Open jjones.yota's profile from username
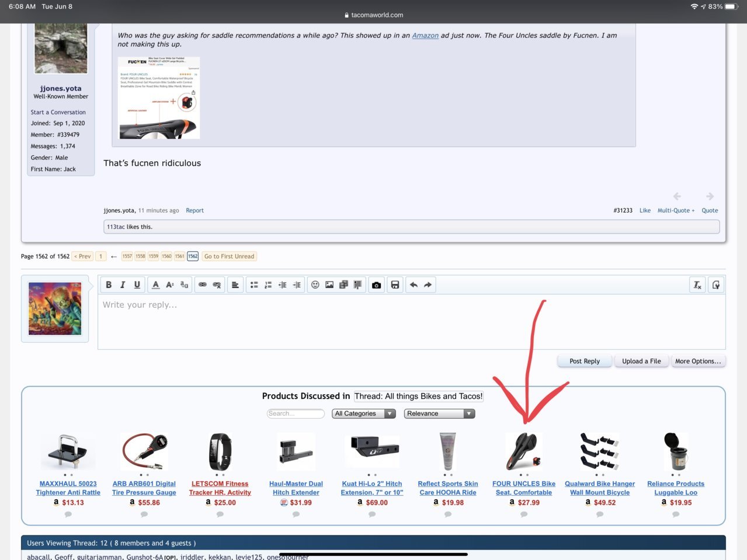747x560 pixels. tap(61, 88)
